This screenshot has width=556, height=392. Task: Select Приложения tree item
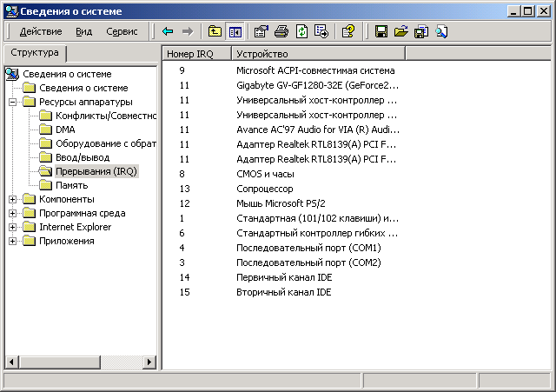tap(67, 242)
